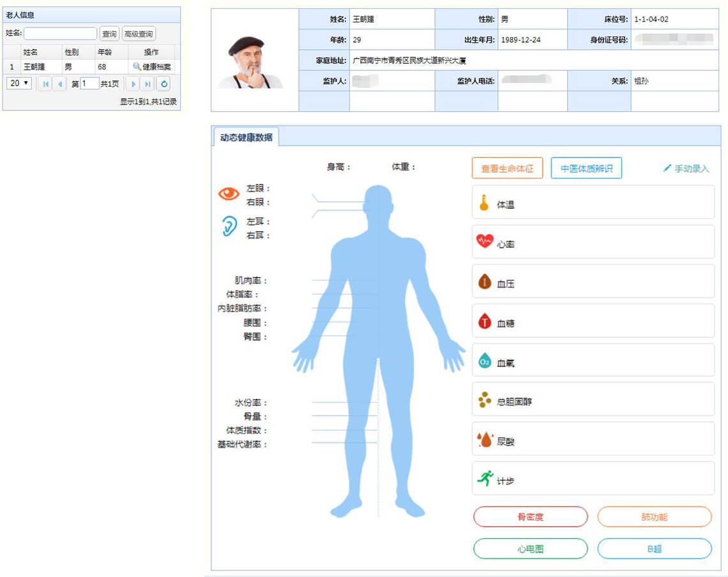This screenshot has height=577, width=728.
Task: Open the 骨密度 bone density report
Action: [530, 517]
